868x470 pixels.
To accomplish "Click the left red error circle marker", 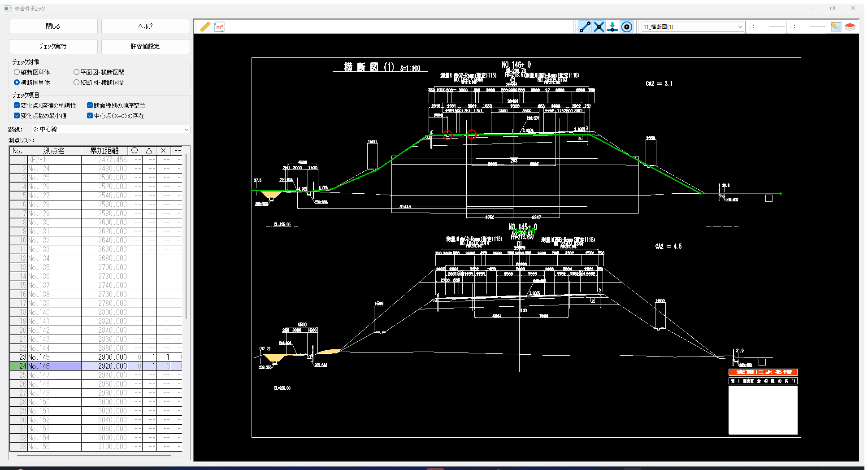I will 447,135.
